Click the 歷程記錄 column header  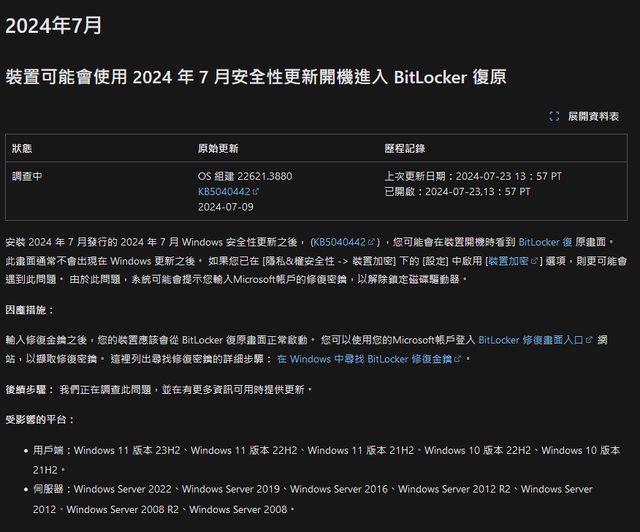point(404,148)
